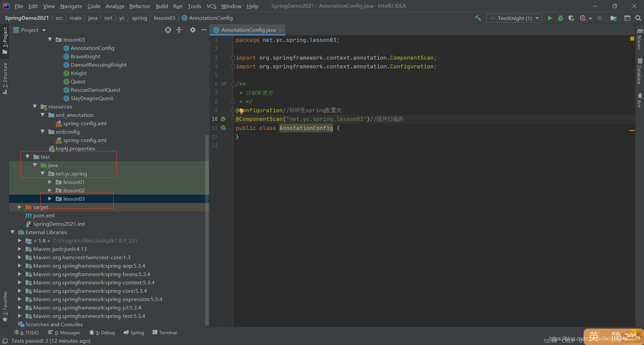Viewport: 644px width, 345px height.
Task: Open the Project Structure icon
Action: [613, 18]
